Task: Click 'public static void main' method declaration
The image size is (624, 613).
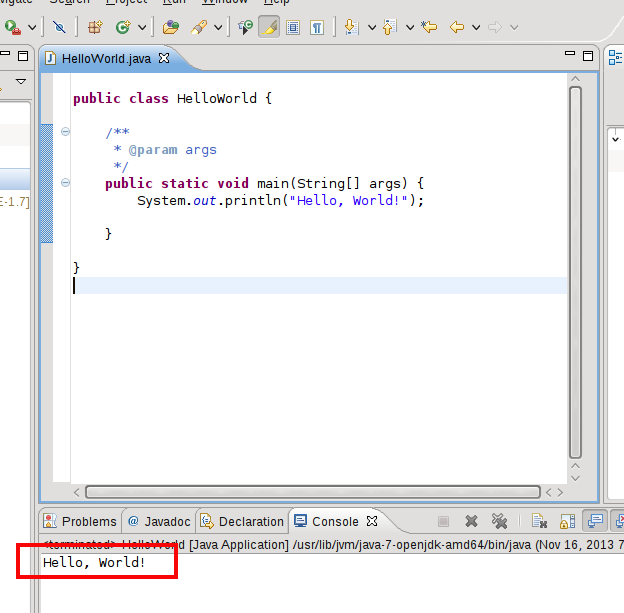Action: [265, 184]
